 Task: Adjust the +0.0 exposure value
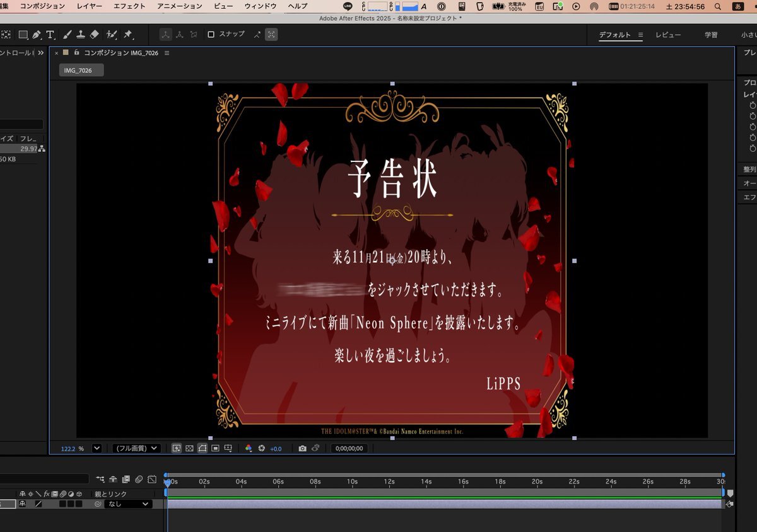tap(276, 448)
